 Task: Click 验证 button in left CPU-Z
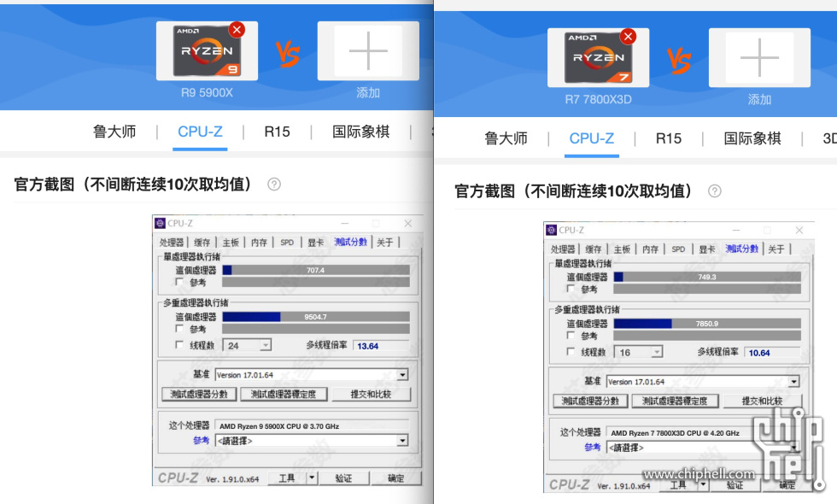(x=343, y=478)
